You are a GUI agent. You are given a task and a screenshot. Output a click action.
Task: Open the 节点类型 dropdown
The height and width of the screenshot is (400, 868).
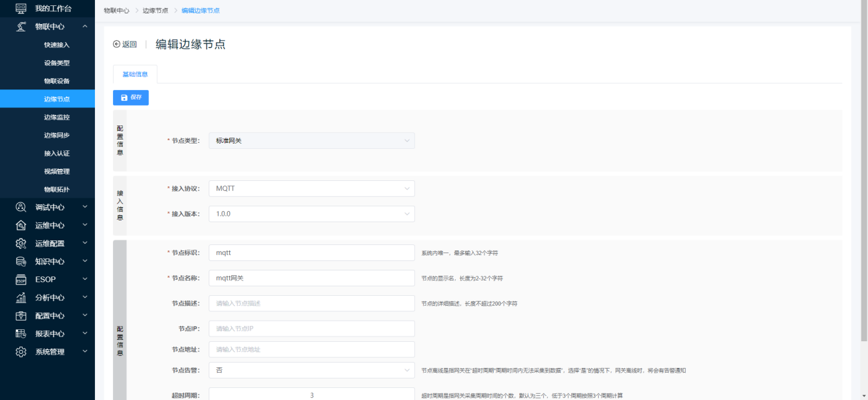311,140
